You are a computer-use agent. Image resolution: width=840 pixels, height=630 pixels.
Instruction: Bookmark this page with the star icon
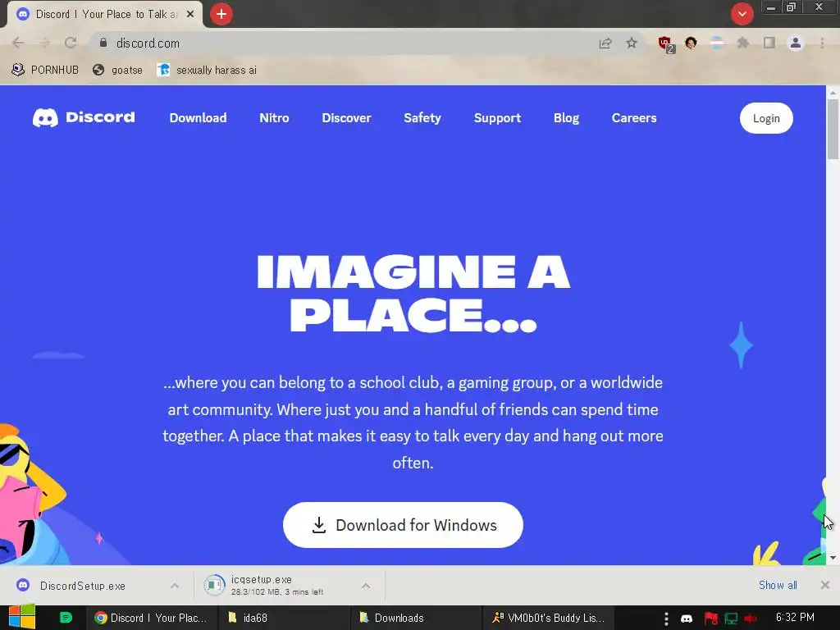point(632,43)
